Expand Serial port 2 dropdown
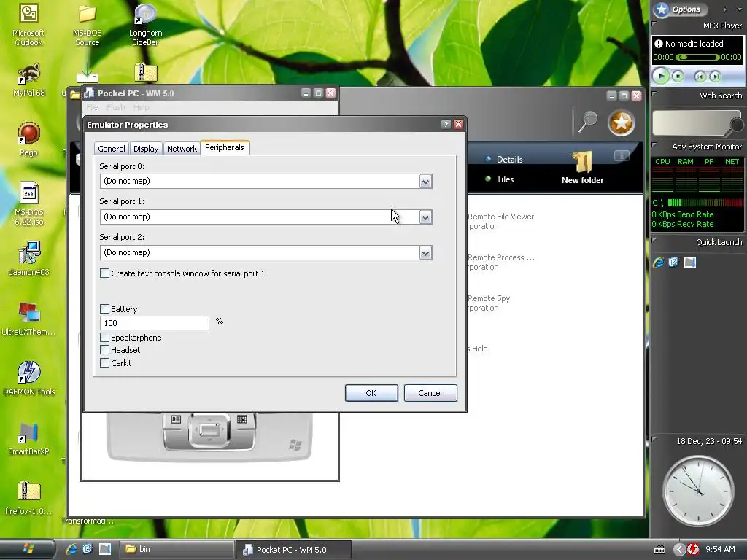The height and width of the screenshot is (560, 747). coord(425,253)
